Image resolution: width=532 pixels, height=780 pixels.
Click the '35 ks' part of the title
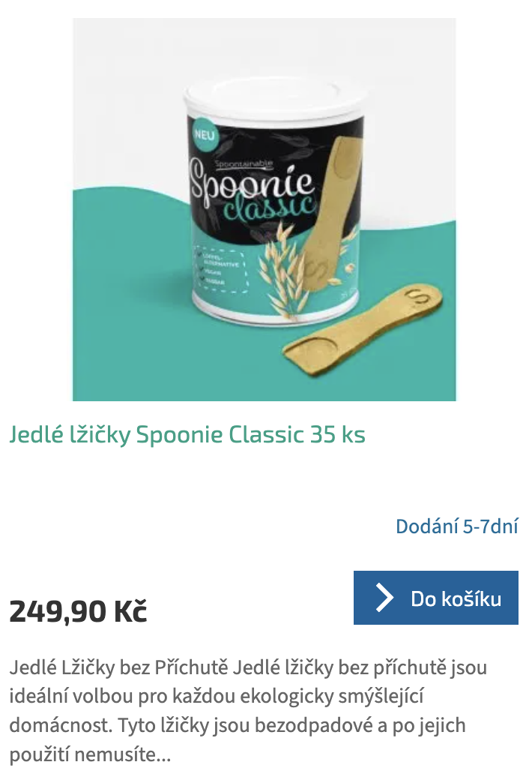coord(338,435)
